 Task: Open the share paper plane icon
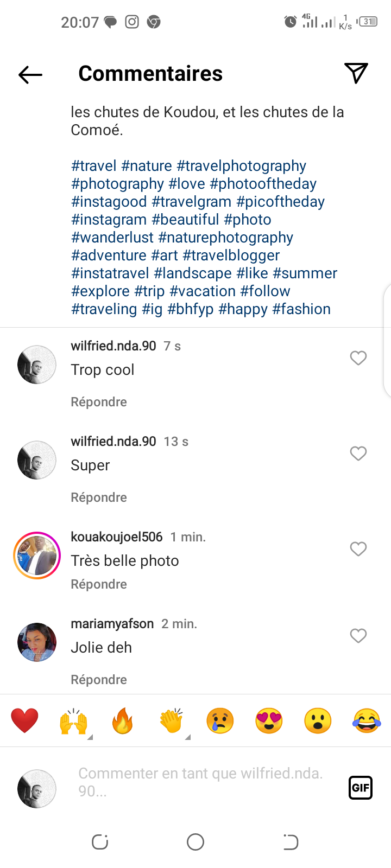[356, 73]
